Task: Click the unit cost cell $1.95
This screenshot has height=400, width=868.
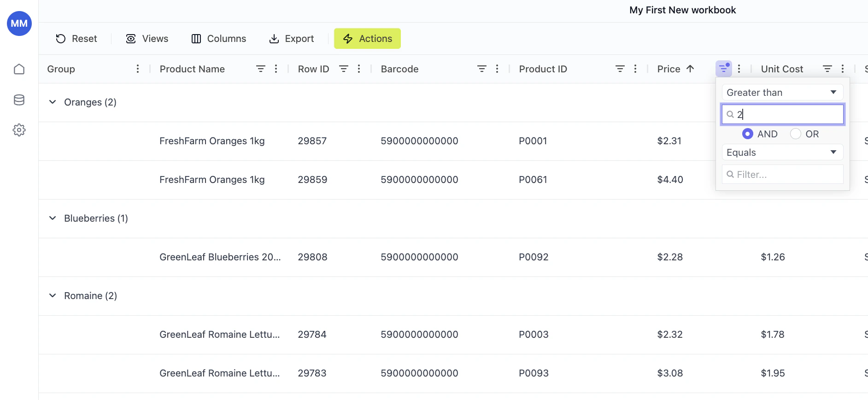Action: [773, 373]
